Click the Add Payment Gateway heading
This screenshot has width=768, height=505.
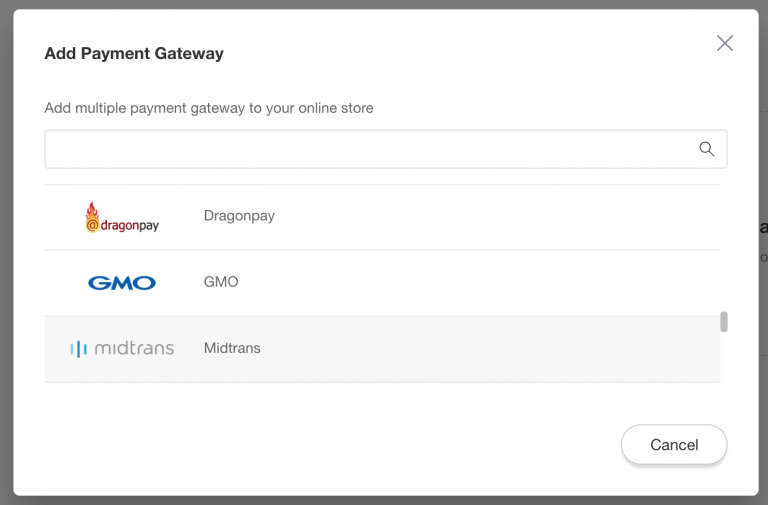point(134,53)
